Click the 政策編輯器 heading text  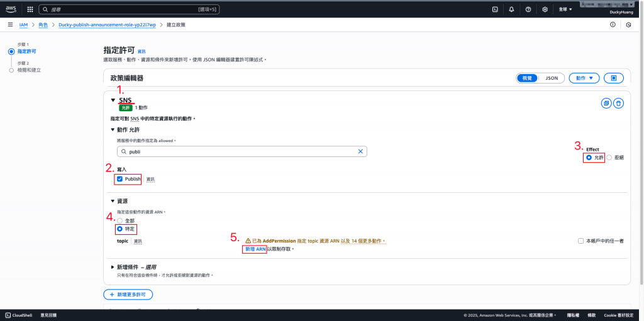click(127, 78)
